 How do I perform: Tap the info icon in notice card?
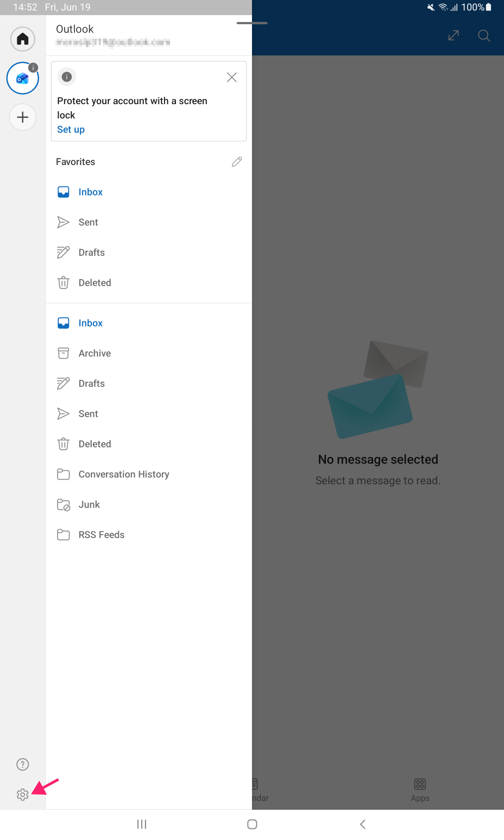point(67,77)
